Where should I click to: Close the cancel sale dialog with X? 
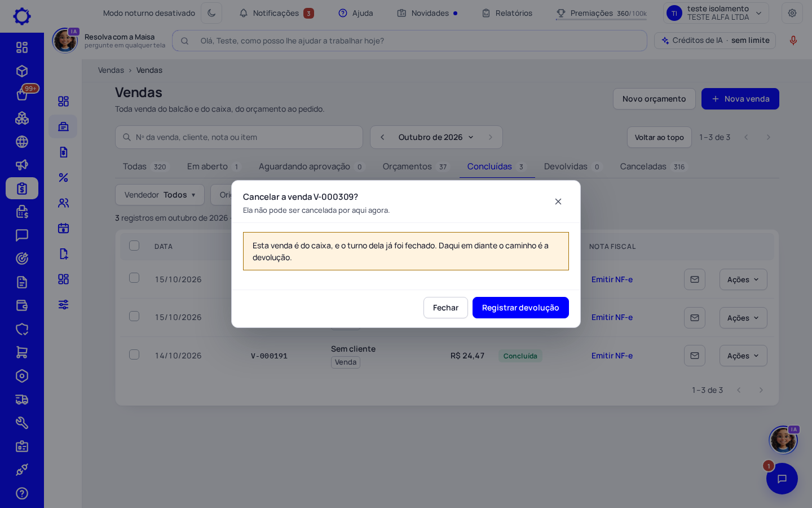(558, 202)
